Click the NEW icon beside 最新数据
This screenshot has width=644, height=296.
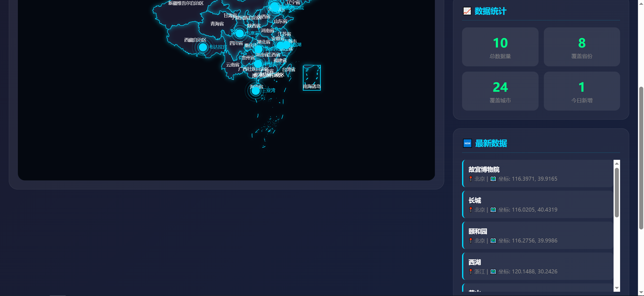[x=467, y=143]
